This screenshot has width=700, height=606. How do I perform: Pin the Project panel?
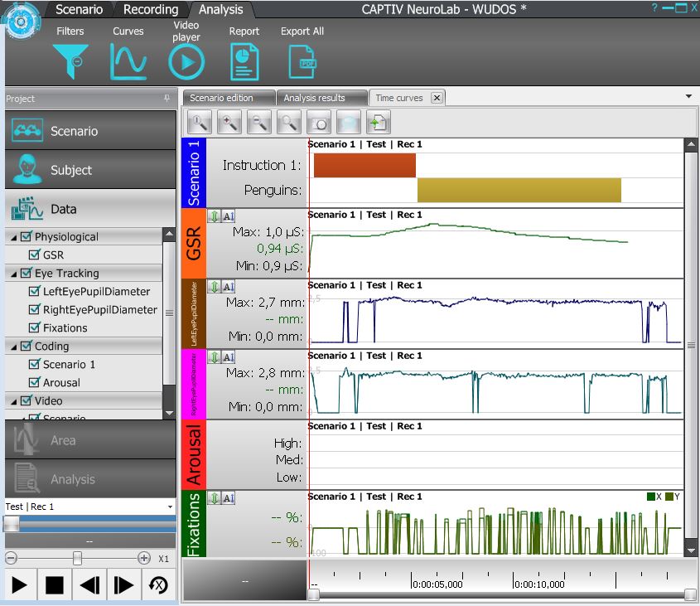[167, 99]
